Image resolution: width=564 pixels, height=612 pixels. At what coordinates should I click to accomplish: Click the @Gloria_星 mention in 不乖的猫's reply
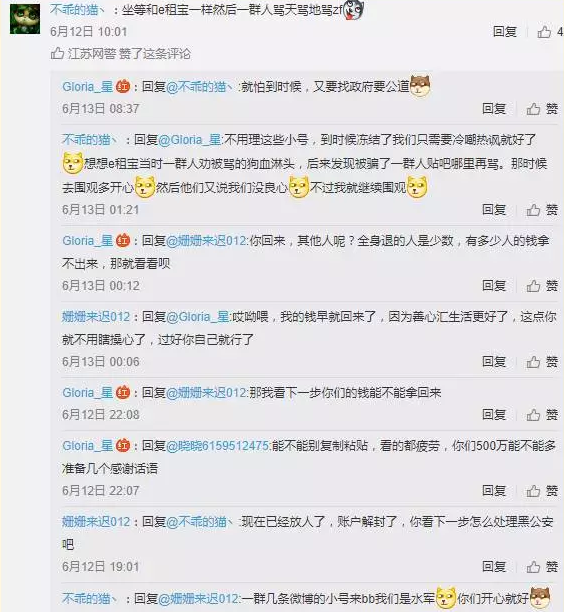(190, 140)
